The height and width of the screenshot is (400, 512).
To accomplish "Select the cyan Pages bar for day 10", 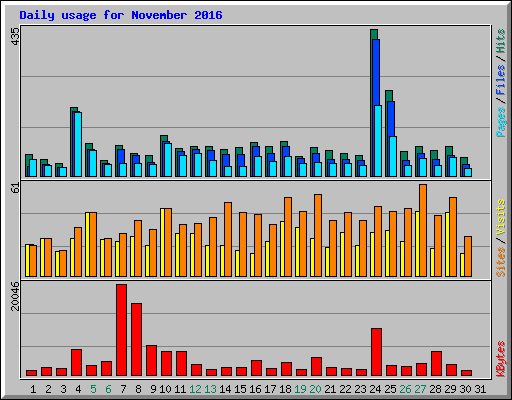I will coord(168,160).
